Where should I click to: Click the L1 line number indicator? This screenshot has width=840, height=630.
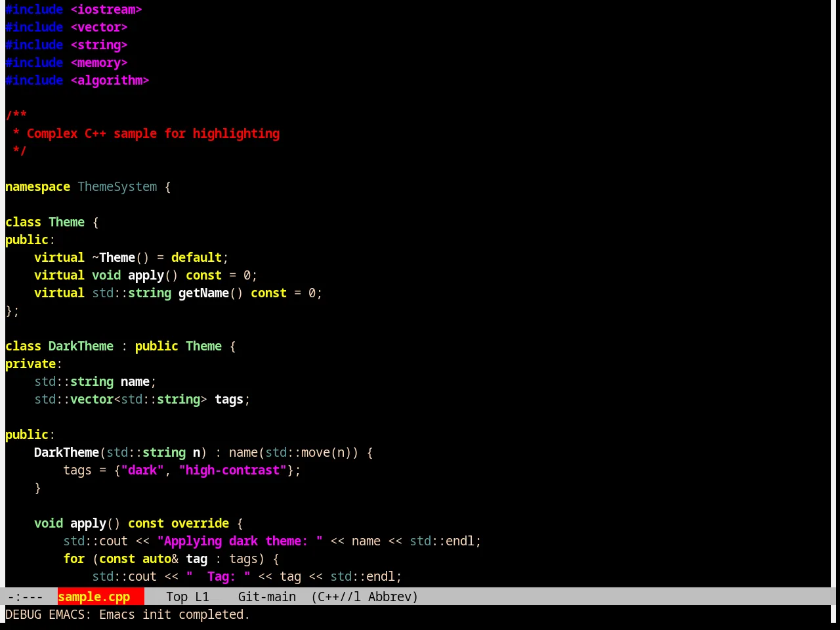[x=202, y=597]
